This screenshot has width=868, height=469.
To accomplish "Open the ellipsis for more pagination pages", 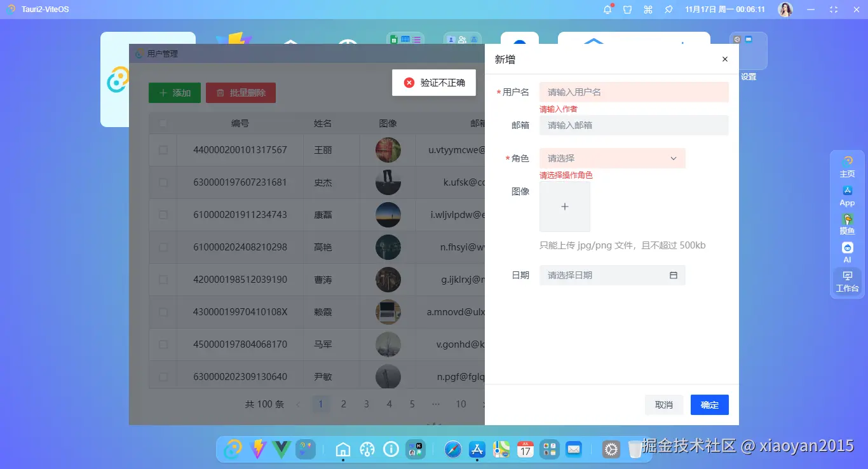I will click(x=435, y=404).
